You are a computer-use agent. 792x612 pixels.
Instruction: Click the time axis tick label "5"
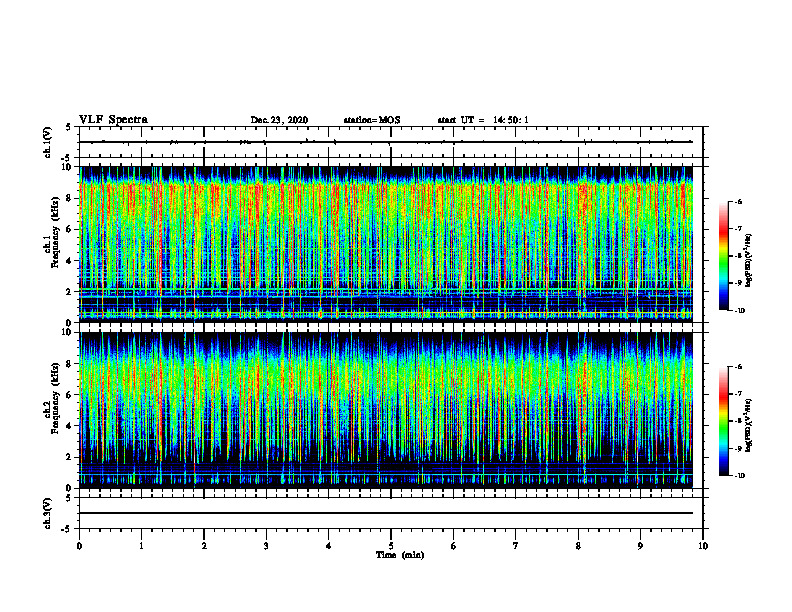coord(391,546)
